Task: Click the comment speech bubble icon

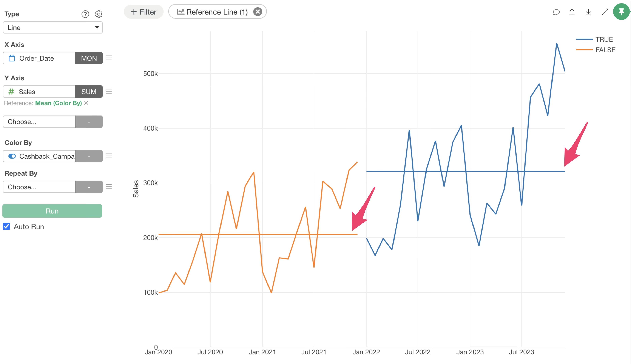Action: pyautogui.click(x=556, y=12)
